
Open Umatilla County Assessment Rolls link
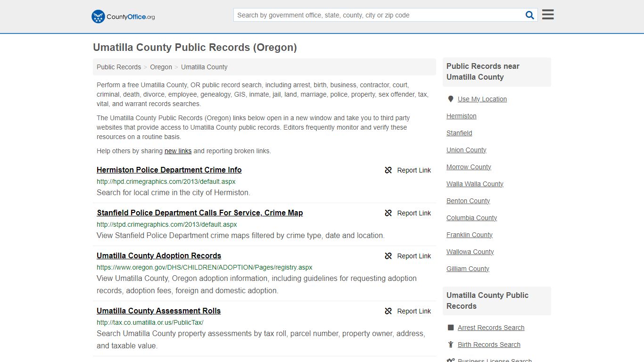click(x=158, y=311)
